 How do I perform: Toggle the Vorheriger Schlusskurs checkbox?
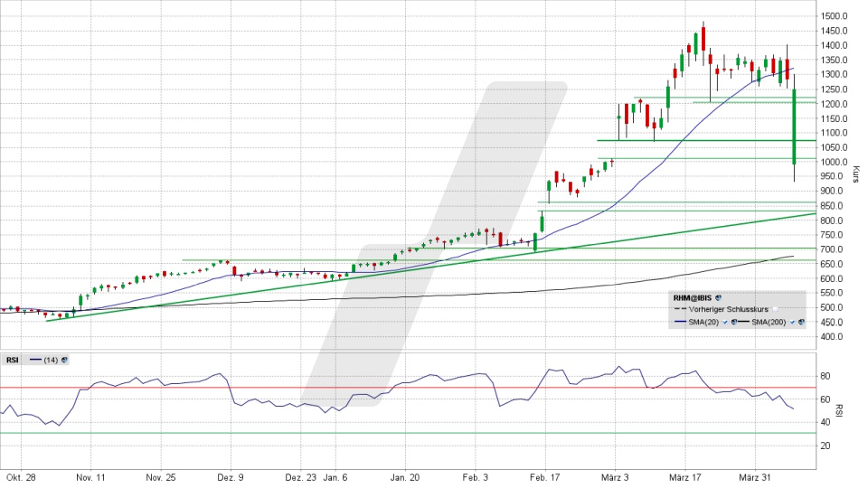[x=775, y=309]
